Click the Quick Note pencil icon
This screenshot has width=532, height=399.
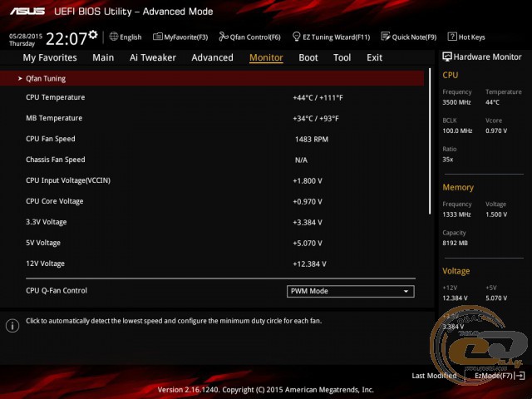pos(386,37)
